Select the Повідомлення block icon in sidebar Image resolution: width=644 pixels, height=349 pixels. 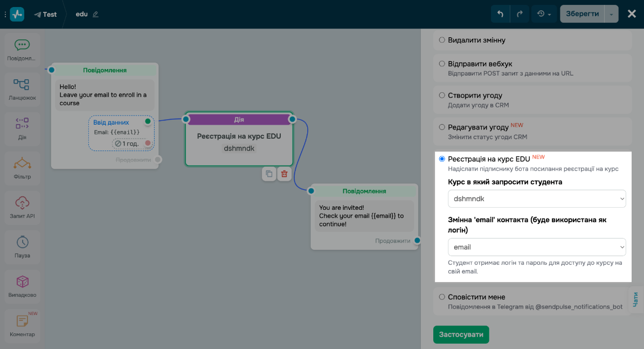tap(22, 45)
